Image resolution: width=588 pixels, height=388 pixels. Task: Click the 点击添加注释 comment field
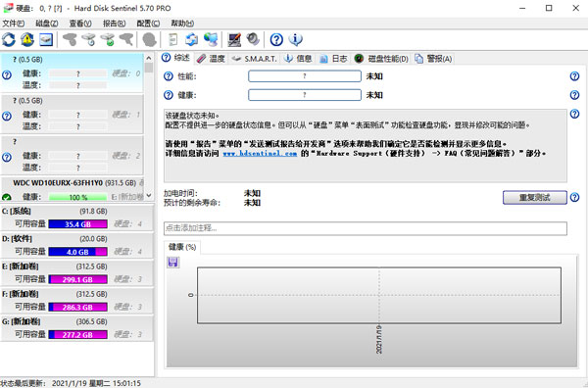tap(366, 228)
